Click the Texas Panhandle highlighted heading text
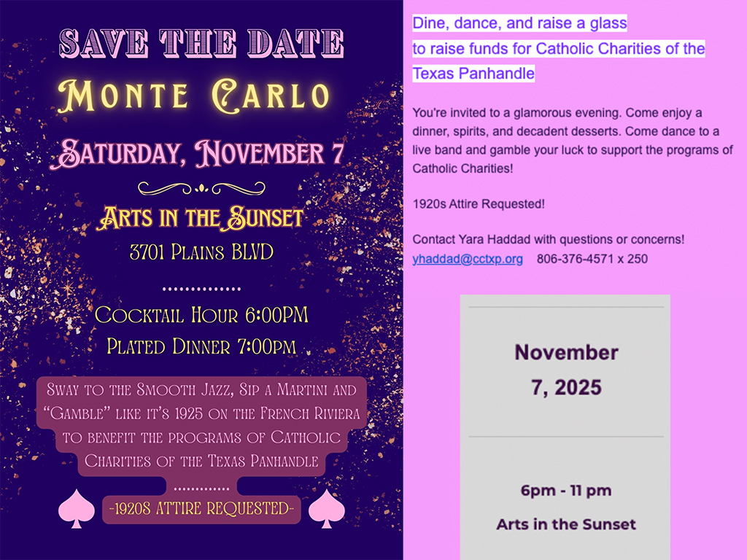The width and height of the screenshot is (747, 560). click(473, 74)
